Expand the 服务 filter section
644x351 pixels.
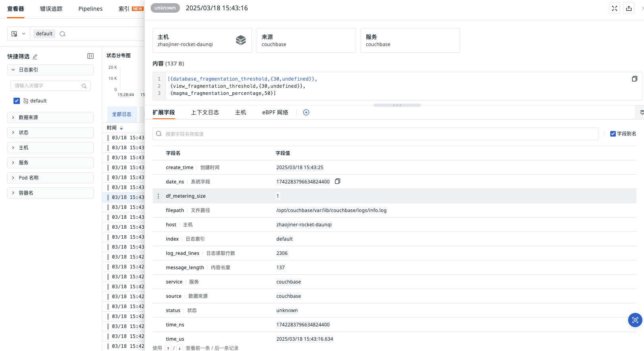click(x=50, y=163)
